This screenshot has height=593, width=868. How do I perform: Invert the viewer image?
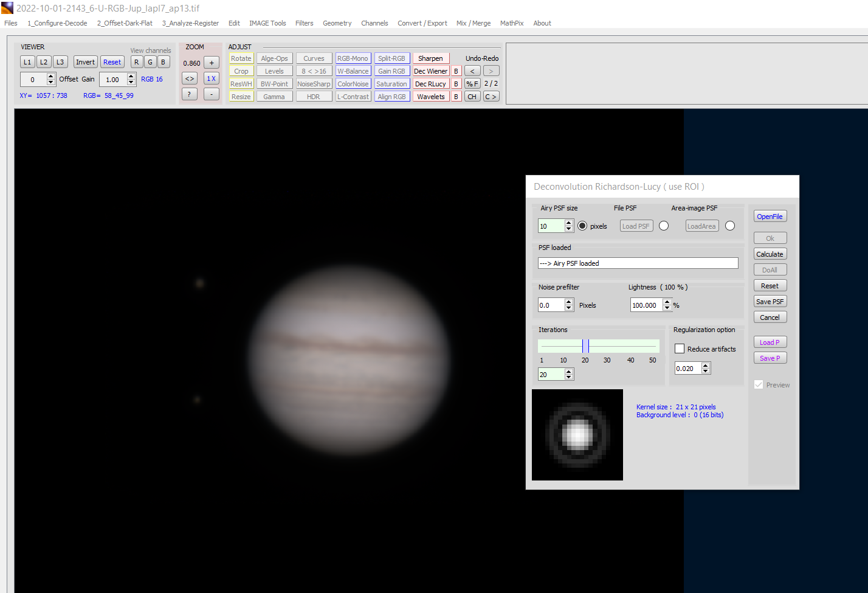point(86,62)
